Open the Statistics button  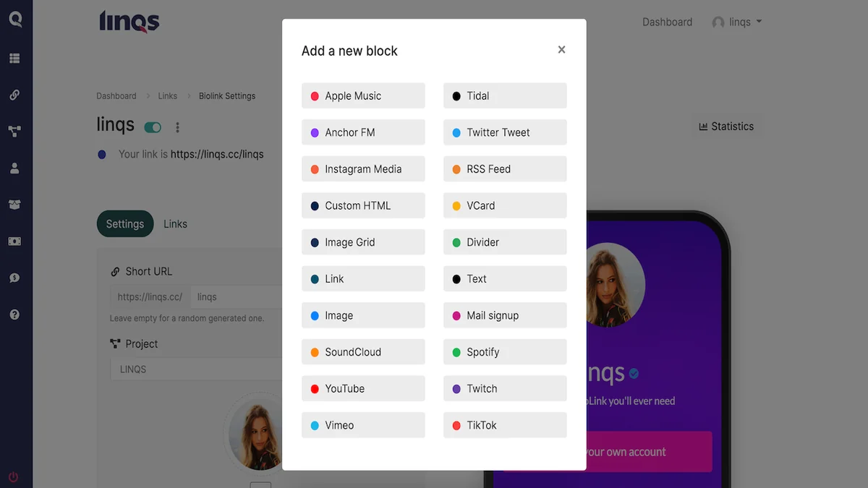[x=726, y=127]
